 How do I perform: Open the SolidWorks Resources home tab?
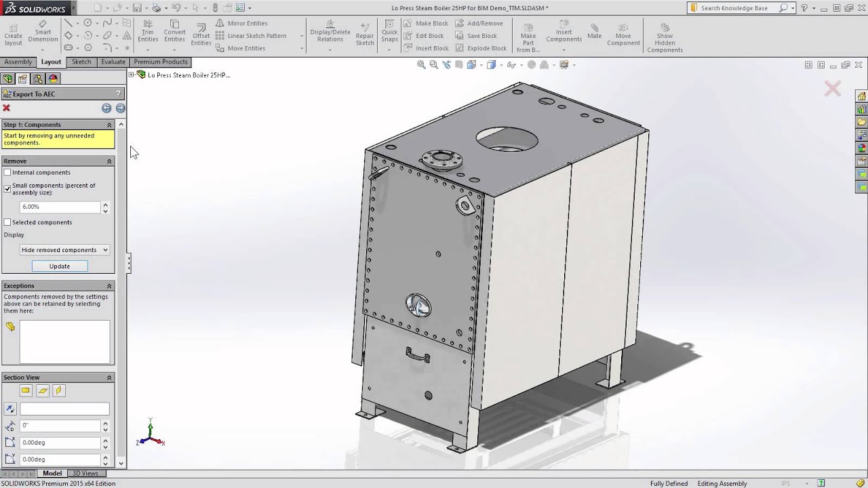(862, 96)
